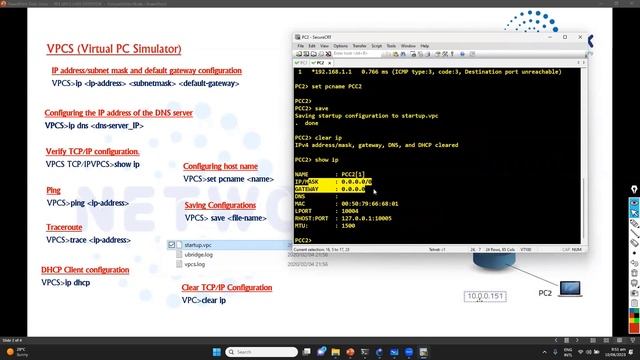Viewport: 640px width, 360px height.
Task: Go to previous slide in status bar
Action: [x=556, y=340]
